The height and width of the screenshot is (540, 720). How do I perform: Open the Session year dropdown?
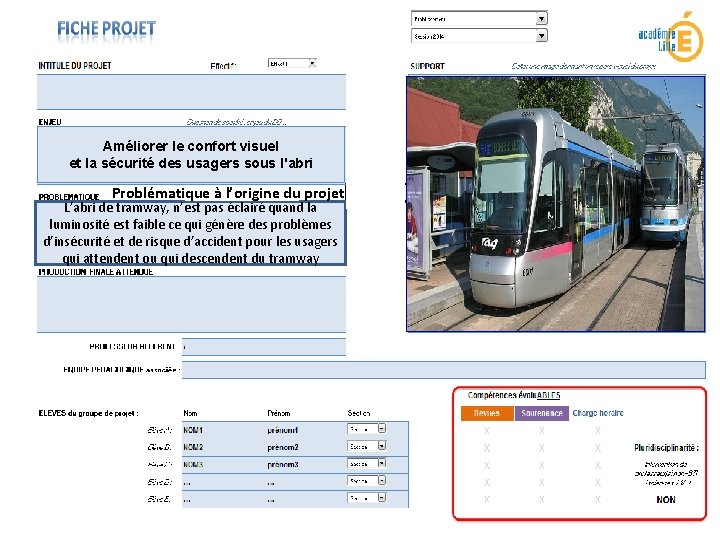tap(479, 36)
